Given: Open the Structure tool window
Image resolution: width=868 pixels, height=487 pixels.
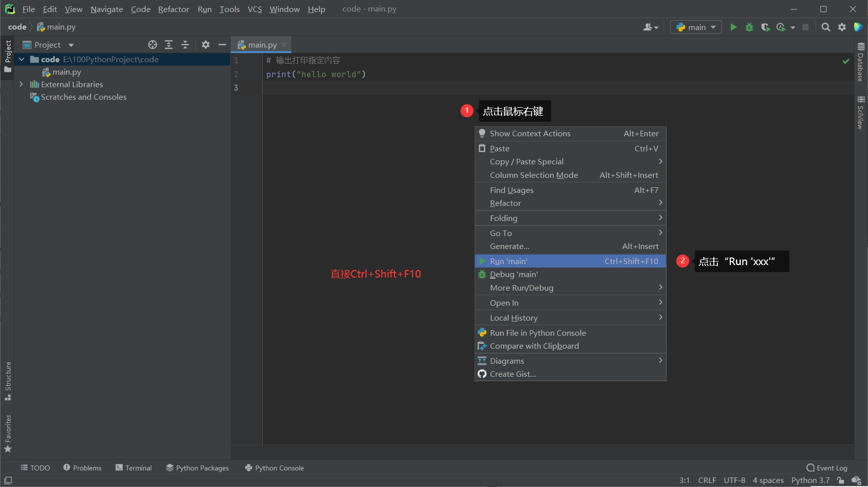Looking at the screenshot, I should (8, 381).
